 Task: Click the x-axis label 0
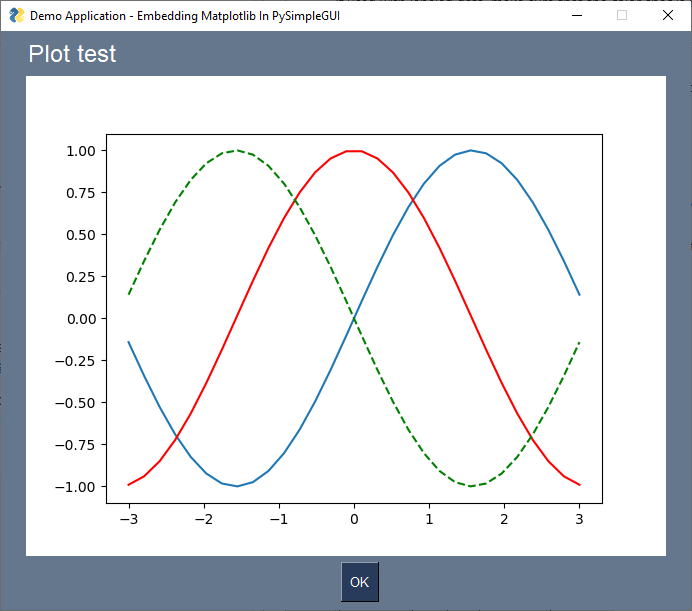[354, 519]
